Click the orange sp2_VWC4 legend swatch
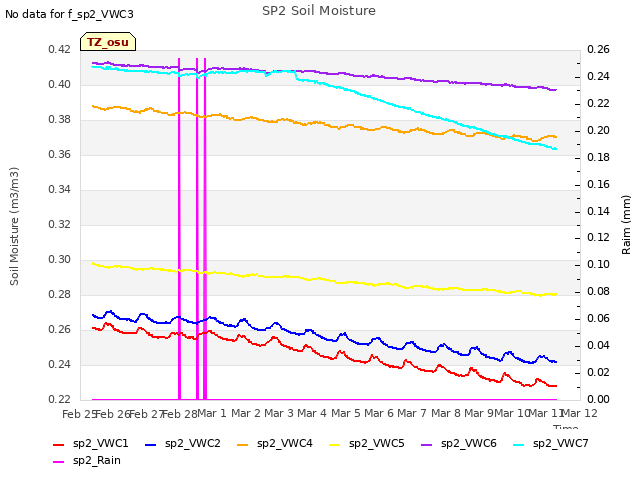 [243, 444]
